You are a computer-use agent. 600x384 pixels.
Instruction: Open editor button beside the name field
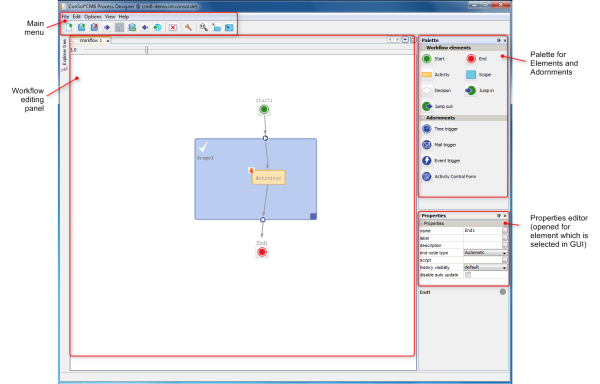505,231
